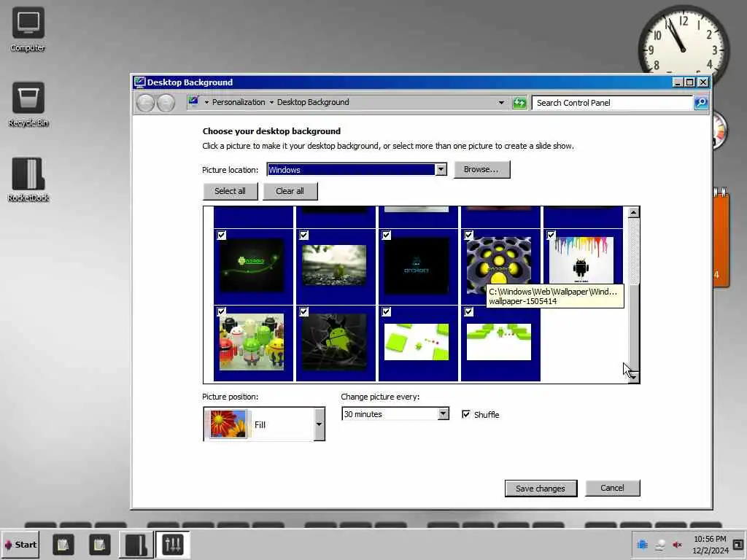Screen dimensions: 747x560
Task: Select the dark blue Android logo thumbnail
Action: point(417,265)
